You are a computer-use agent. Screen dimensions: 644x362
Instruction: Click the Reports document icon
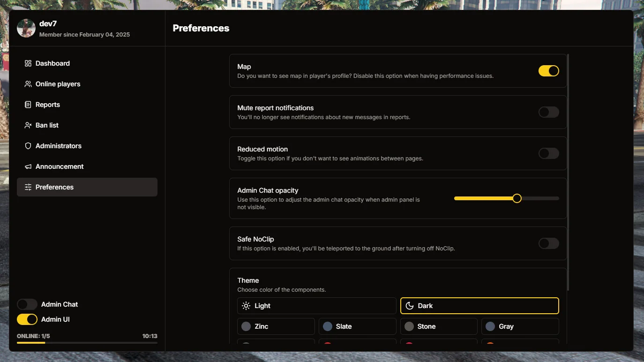tap(28, 105)
